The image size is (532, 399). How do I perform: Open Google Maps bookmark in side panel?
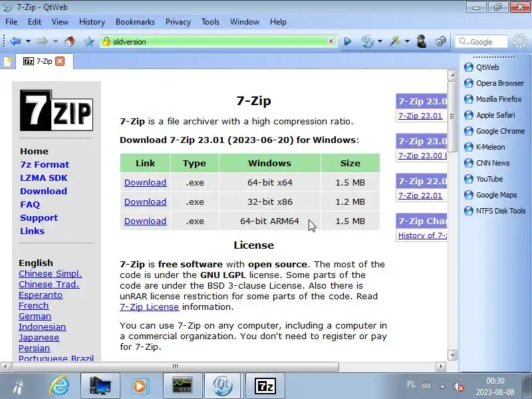click(x=490, y=195)
